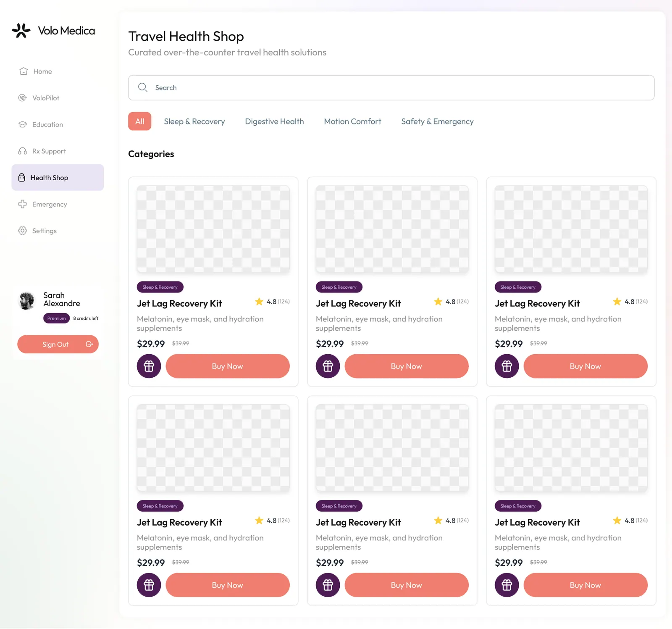The image size is (672, 629).
Task: Click Buy Now on top-middle product card
Action: tap(407, 366)
